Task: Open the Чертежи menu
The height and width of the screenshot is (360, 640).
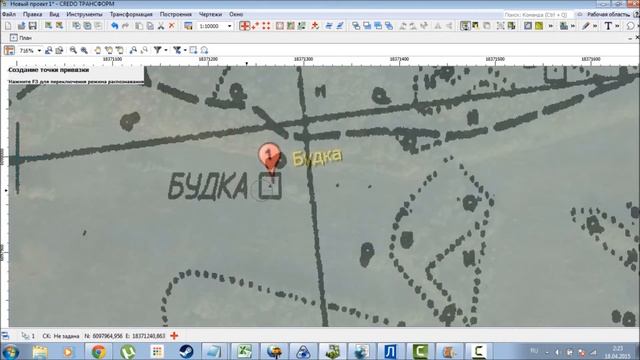Action: [211, 14]
